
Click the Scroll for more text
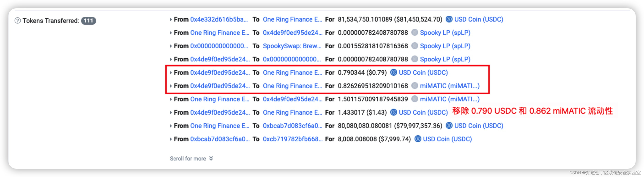click(188, 158)
